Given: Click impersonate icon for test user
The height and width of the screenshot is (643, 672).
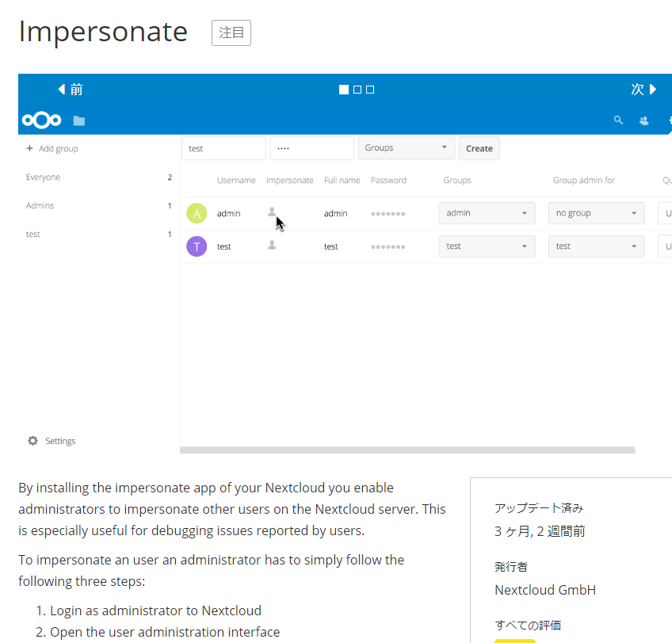Looking at the screenshot, I should [x=272, y=245].
